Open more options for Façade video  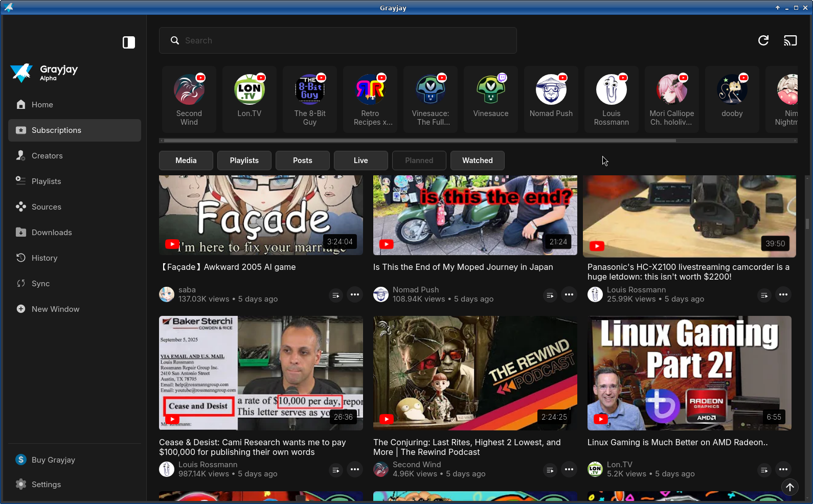pyautogui.click(x=355, y=295)
